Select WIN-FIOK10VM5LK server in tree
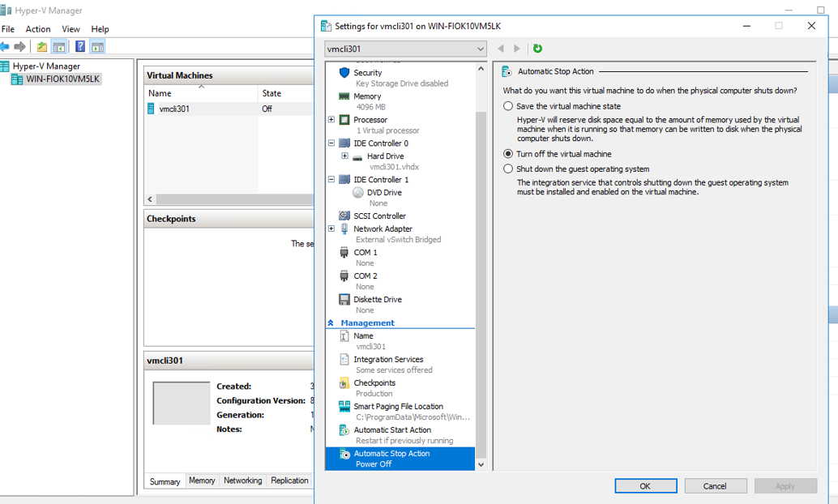 [x=56, y=79]
